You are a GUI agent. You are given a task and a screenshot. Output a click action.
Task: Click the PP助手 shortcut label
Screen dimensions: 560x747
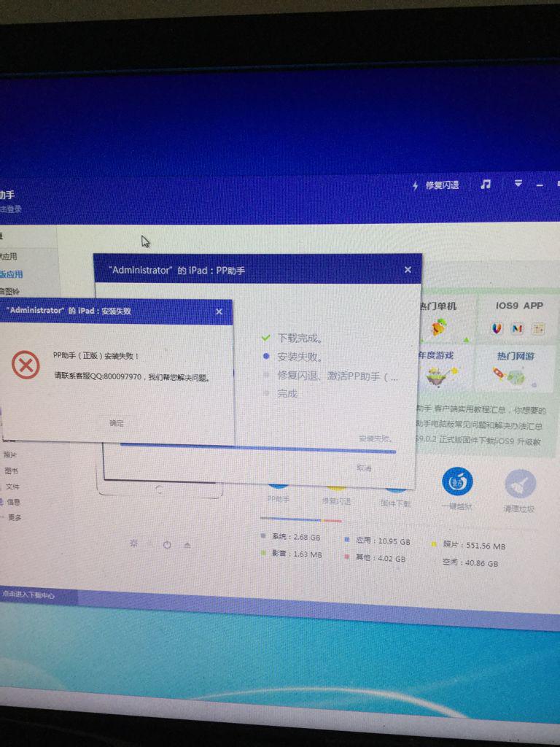click(279, 499)
